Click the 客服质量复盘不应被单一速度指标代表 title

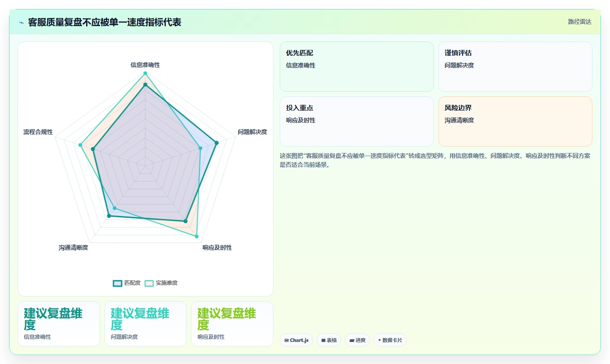pyautogui.click(x=105, y=22)
